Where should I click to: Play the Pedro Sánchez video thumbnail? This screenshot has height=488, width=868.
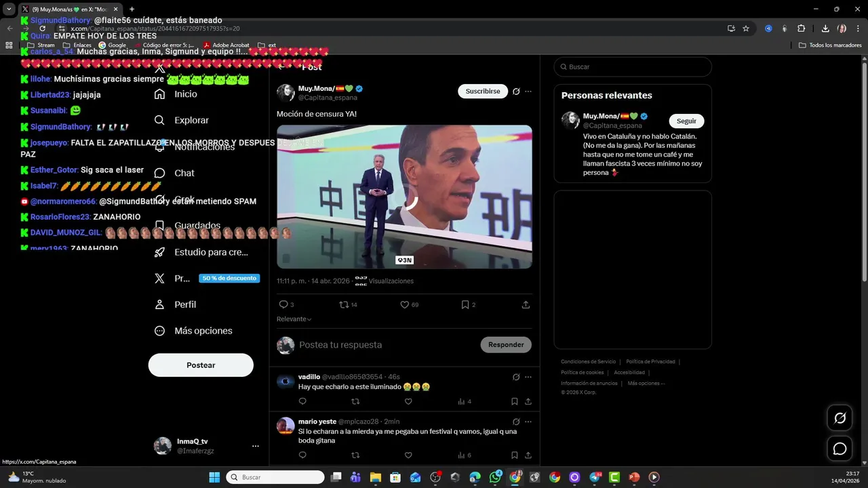404,197
